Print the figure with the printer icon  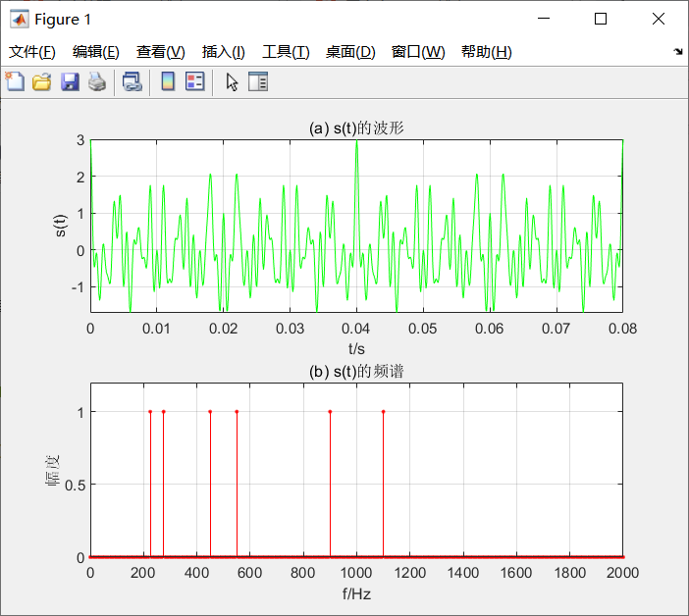click(97, 81)
